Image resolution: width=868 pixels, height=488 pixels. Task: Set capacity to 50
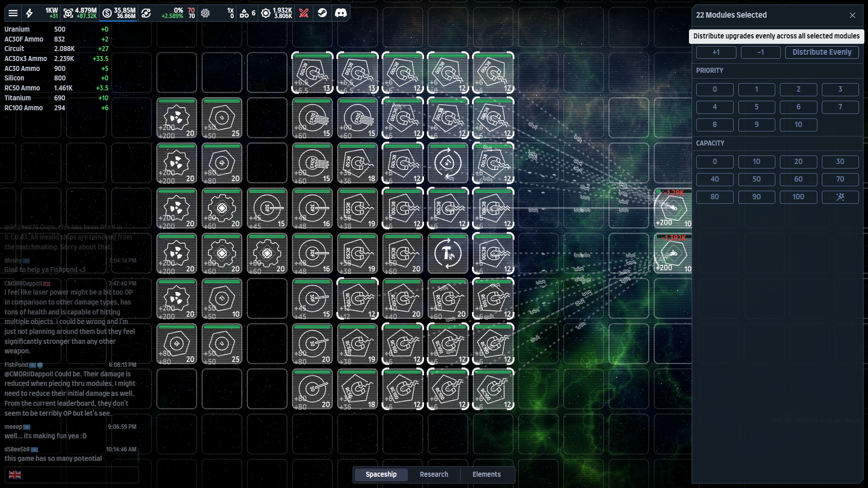click(x=756, y=179)
